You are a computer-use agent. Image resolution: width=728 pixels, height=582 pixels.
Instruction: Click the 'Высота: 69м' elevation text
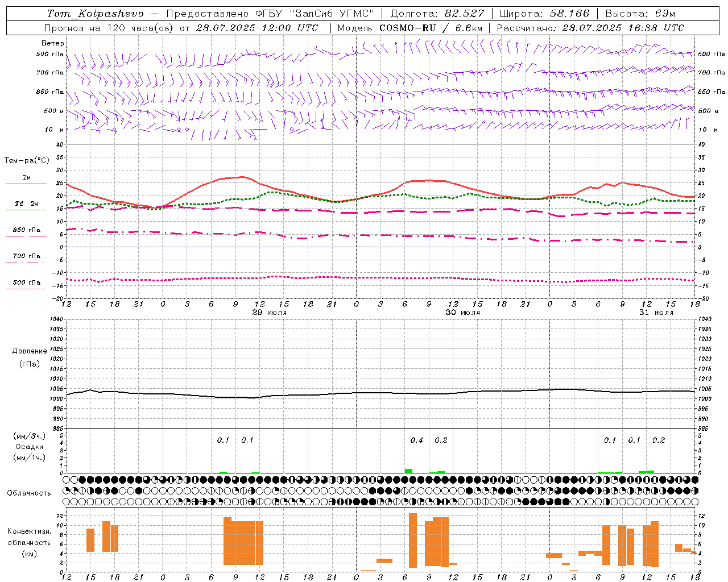click(x=640, y=14)
